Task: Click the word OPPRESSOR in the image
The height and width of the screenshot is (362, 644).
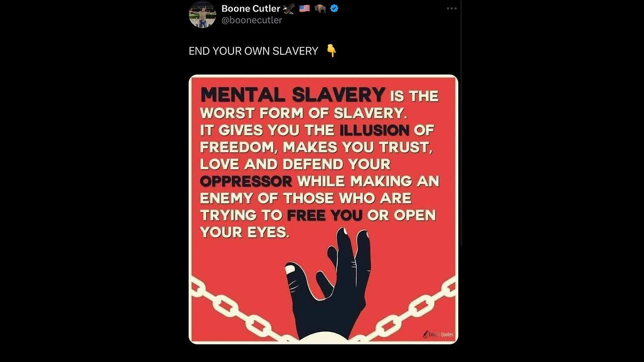Action: click(x=246, y=181)
